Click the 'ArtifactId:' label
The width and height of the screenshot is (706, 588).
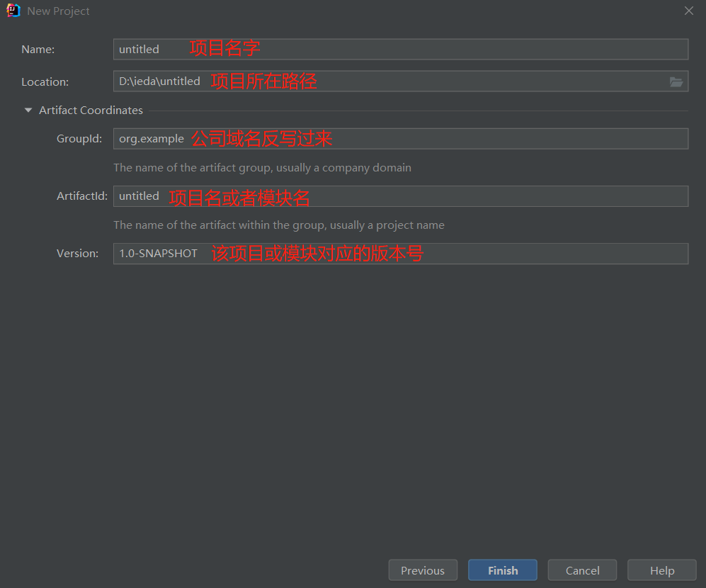(x=82, y=196)
